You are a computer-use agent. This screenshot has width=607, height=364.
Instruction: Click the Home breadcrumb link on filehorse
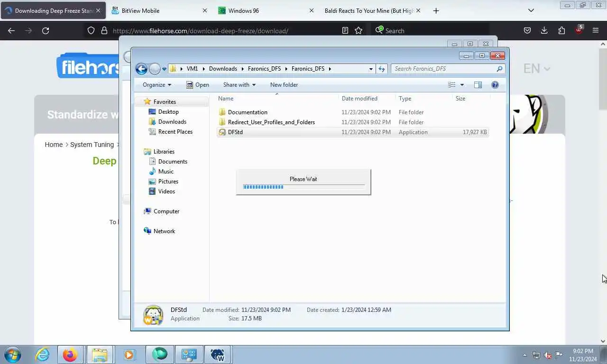(54, 145)
